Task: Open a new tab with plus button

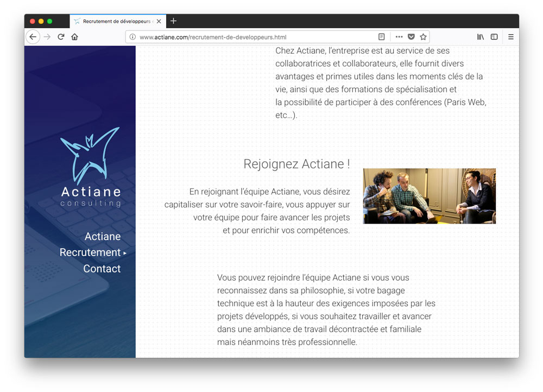Action: pyautogui.click(x=174, y=21)
